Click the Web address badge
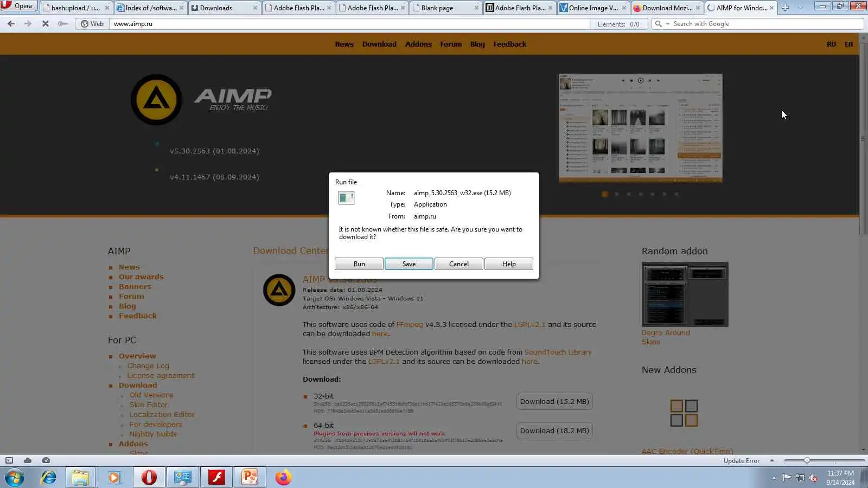The image size is (868, 488). coord(92,24)
